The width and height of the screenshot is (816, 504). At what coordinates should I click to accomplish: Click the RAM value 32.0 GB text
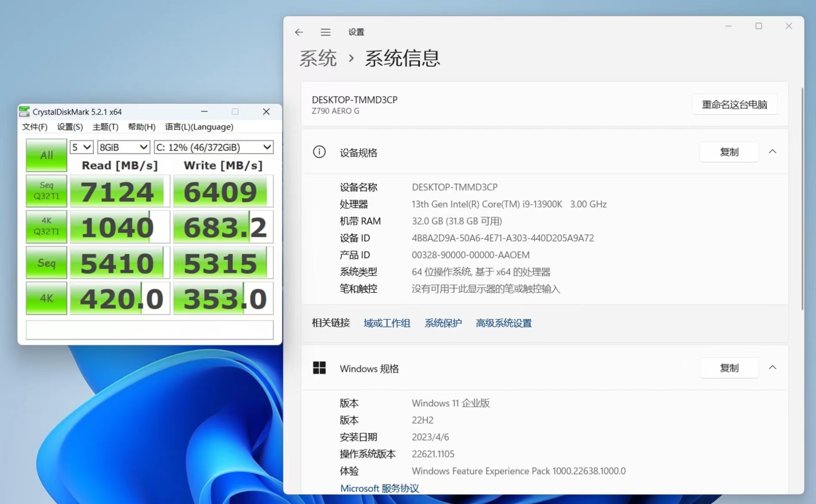click(x=457, y=221)
